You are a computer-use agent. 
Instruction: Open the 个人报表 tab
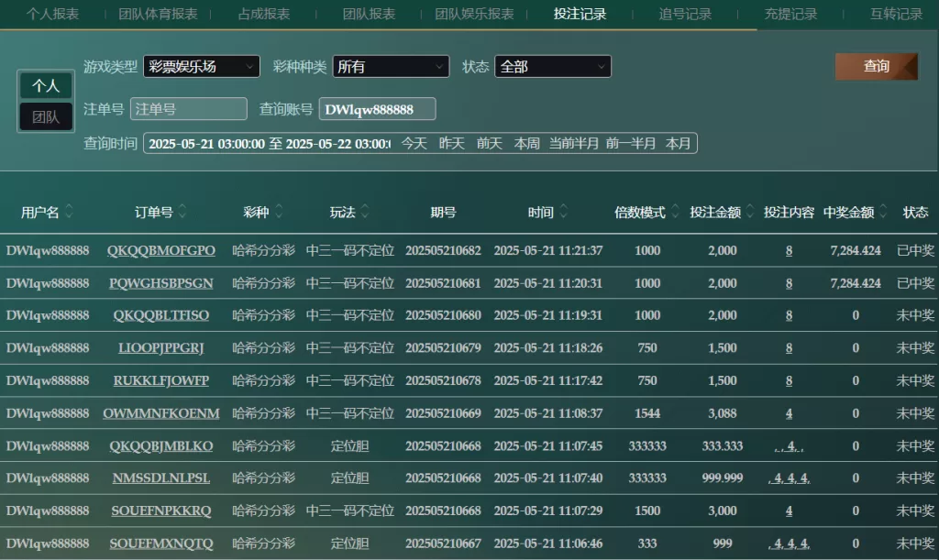coord(52,14)
